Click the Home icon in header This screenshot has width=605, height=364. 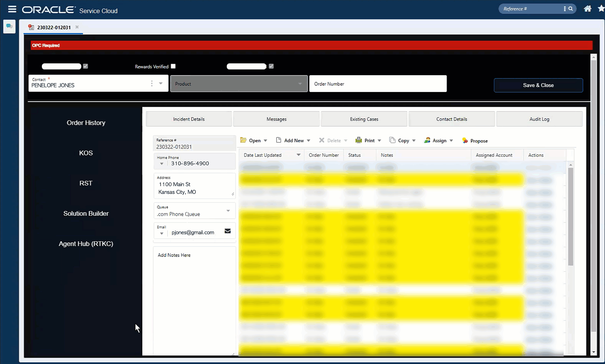pos(587,9)
